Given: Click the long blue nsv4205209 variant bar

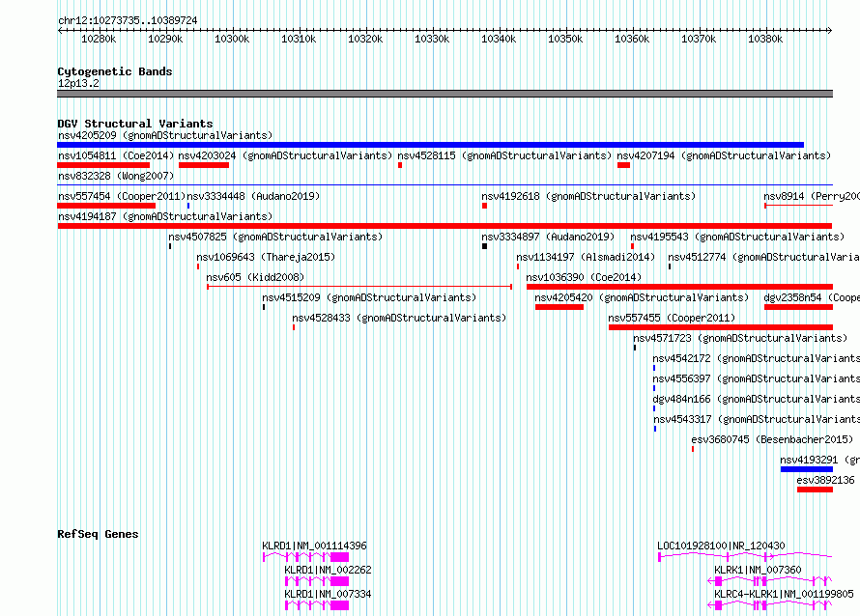Looking at the screenshot, I should (431, 145).
